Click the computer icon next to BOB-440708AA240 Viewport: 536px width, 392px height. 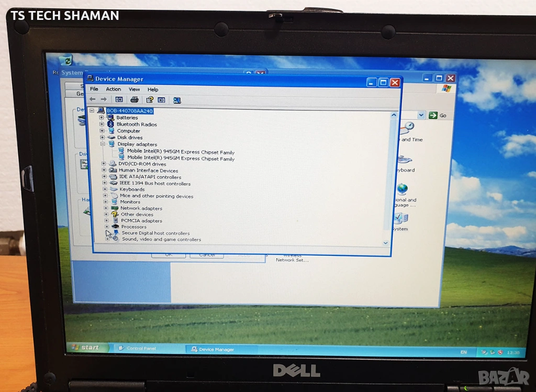tap(101, 110)
